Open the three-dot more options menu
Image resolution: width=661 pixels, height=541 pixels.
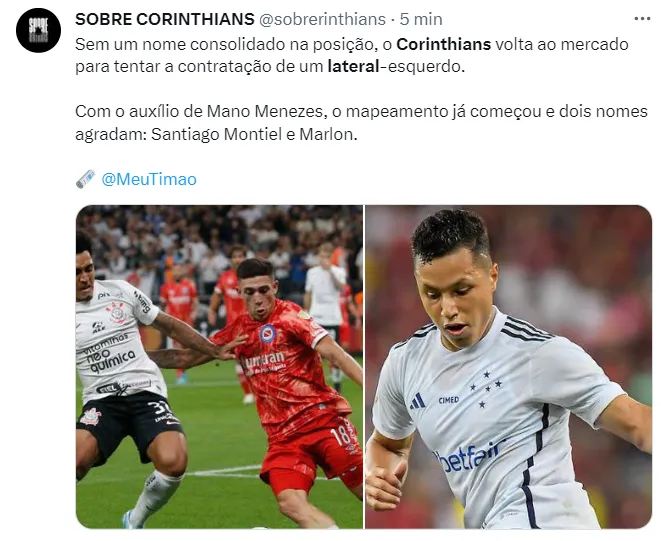coord(642,19)
